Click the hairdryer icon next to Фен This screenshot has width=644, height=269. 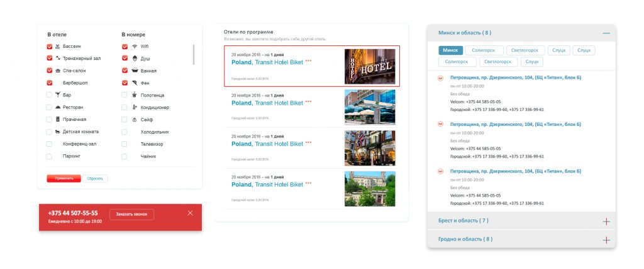click(135, 83)
